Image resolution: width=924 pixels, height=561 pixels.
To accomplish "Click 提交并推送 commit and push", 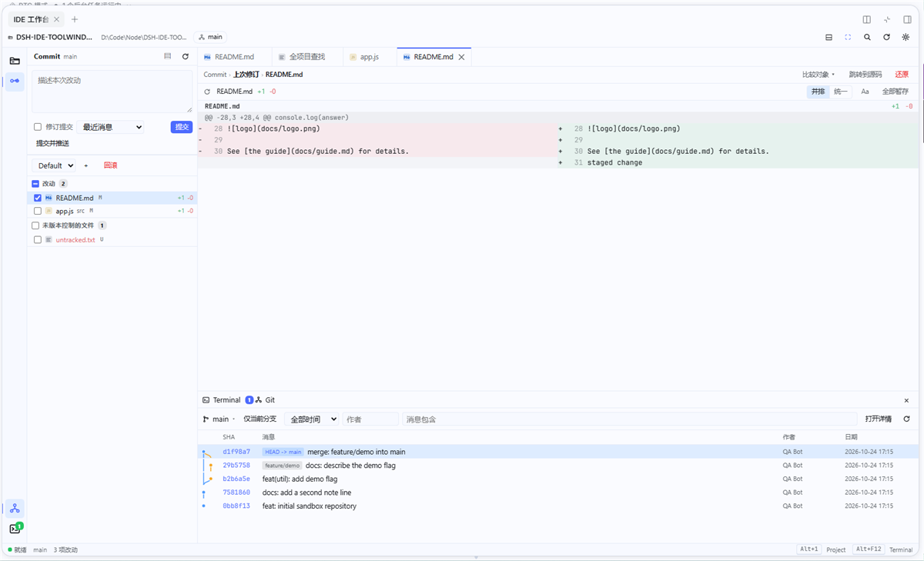I will (52, 143).
